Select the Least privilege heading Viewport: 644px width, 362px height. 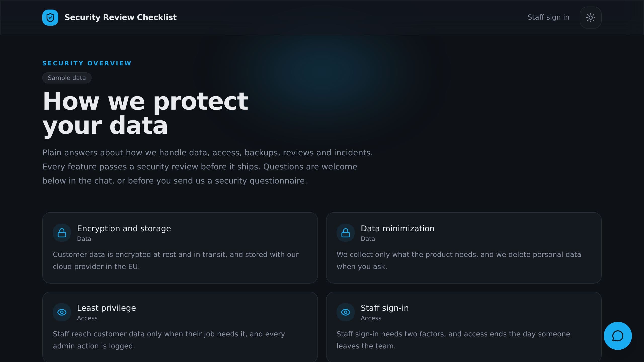click(x=106, y=308)
